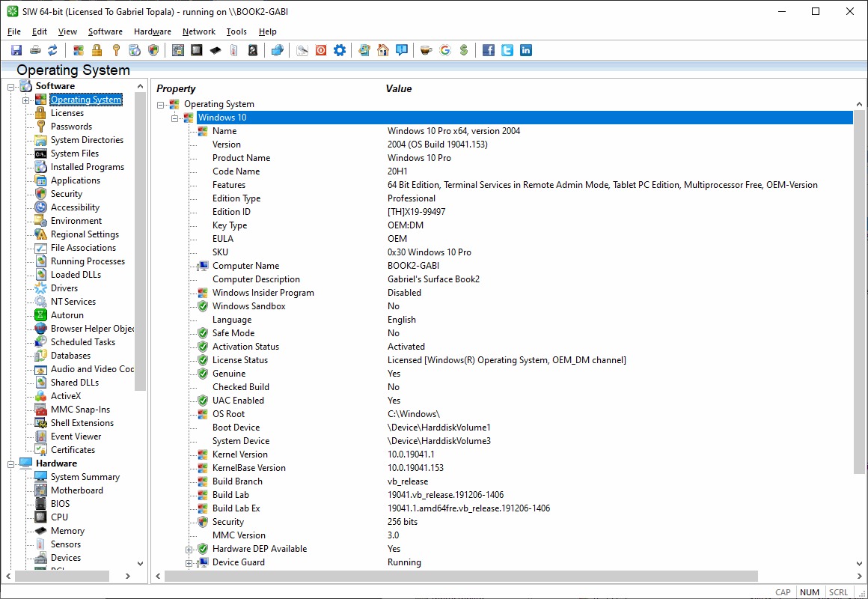Collapse the Windows 10 node
The width and height of the screenshot is (868, 599).
click(x=175, y=118)
